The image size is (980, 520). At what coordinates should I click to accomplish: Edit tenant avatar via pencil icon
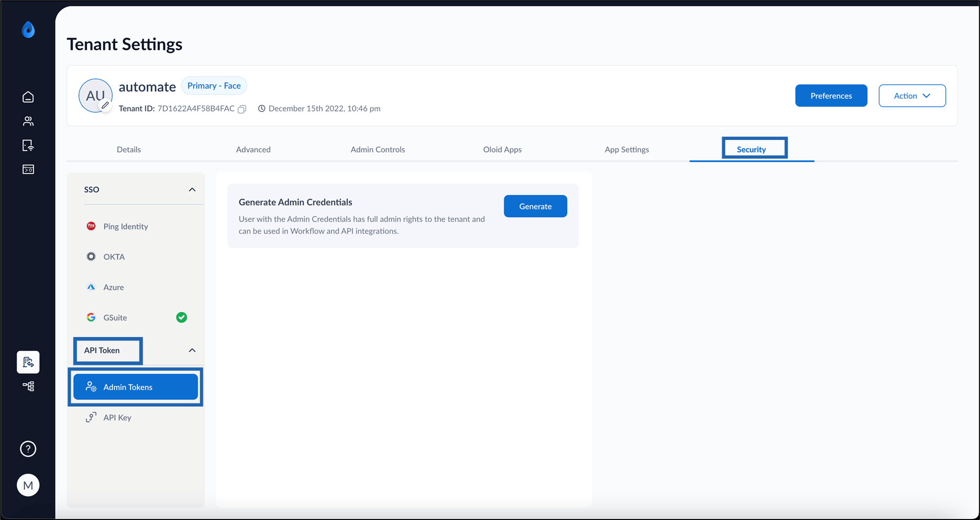[105, 105]
